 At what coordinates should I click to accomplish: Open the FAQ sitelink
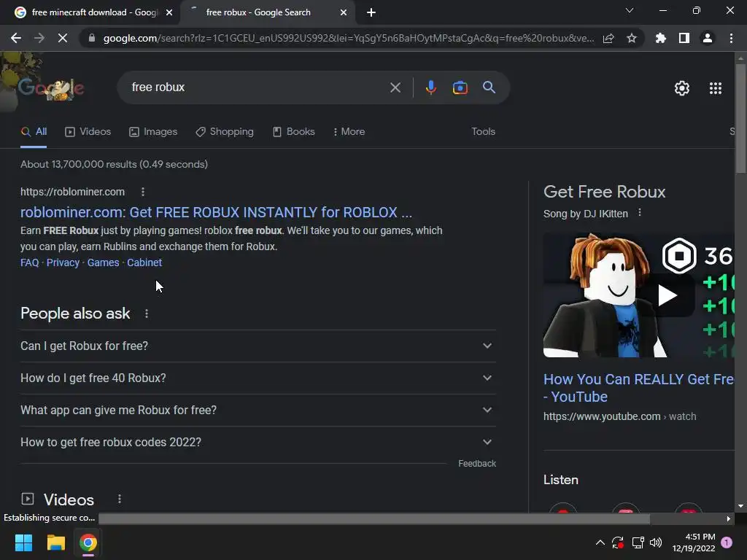pyautogui.click(x=29, y=262)
